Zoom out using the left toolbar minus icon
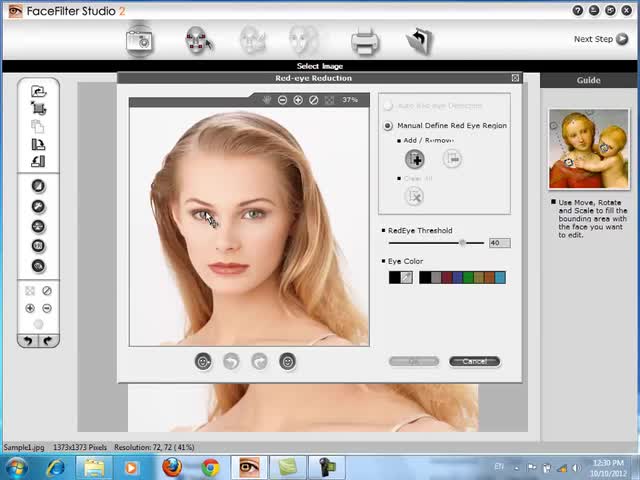640x480 pixels. pyautogui.click(x=47, y=308)
